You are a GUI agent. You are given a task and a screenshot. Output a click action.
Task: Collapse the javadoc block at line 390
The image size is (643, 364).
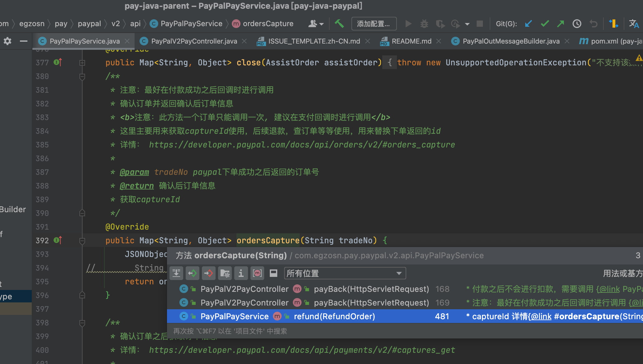82,213
